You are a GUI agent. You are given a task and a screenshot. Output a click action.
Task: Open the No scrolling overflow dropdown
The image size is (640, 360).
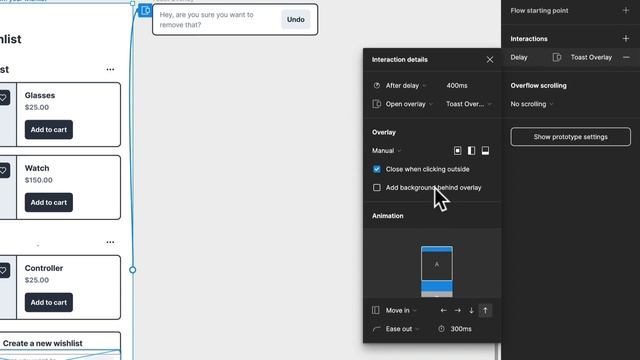tap(532, 104)
